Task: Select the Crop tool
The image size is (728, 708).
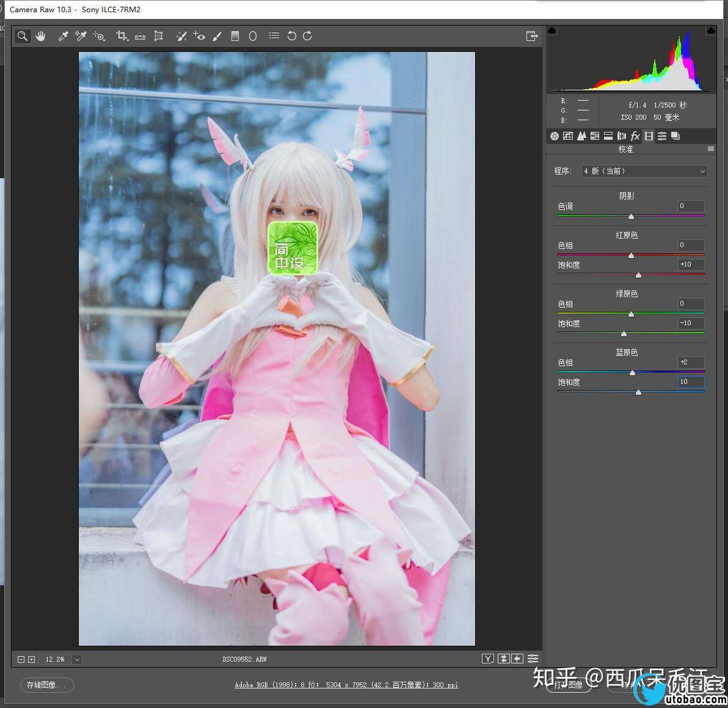Action: 122,36
